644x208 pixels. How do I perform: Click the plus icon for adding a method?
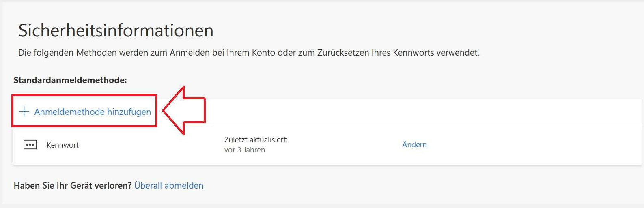point(24,112)
